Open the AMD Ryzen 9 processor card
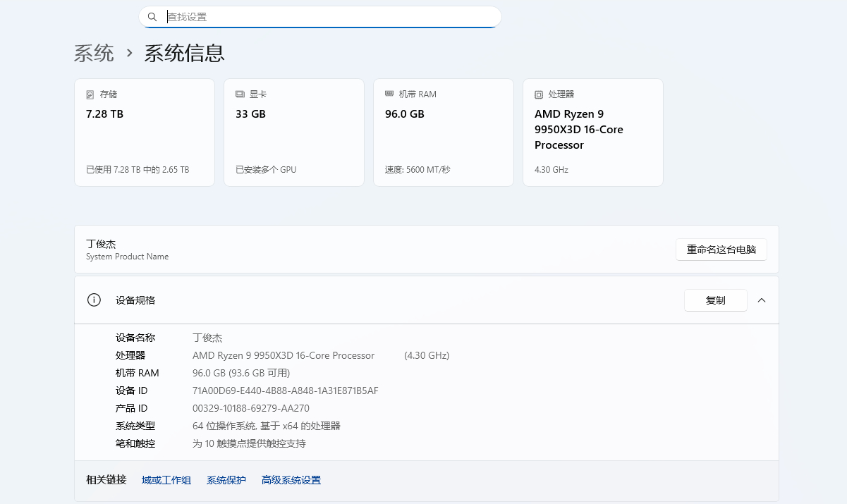847x504 pixels. 592,132
